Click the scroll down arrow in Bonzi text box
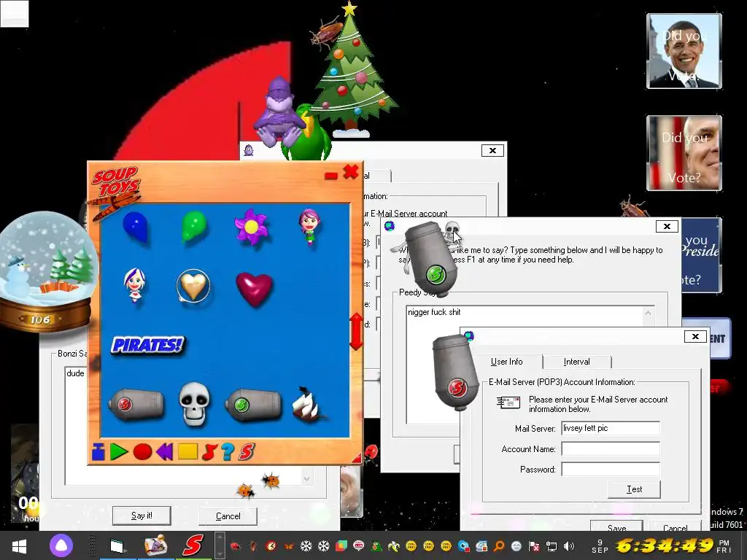747x560 pixels. (x=307, y=478)
